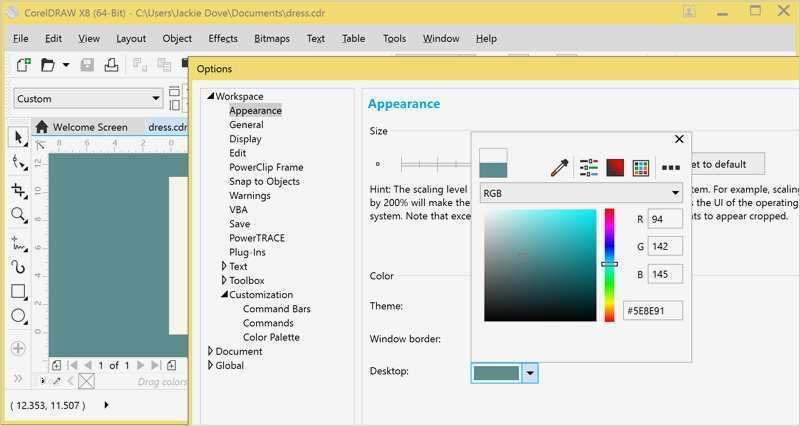Select Snap to Objects option
This screenshot has height=426, width=800.
click(264, 182)
